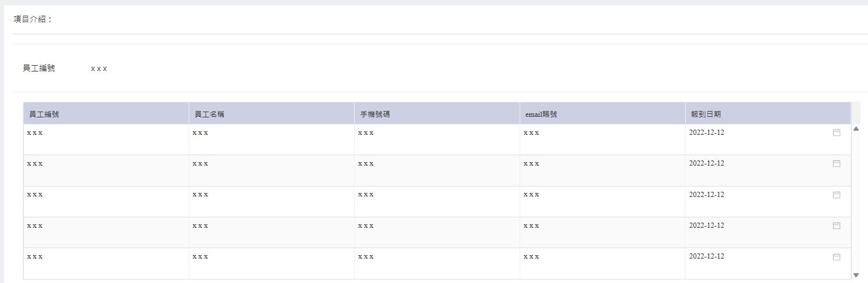
Task: Click the 員工名稱 column header
Action: click(x=272, y=114)
